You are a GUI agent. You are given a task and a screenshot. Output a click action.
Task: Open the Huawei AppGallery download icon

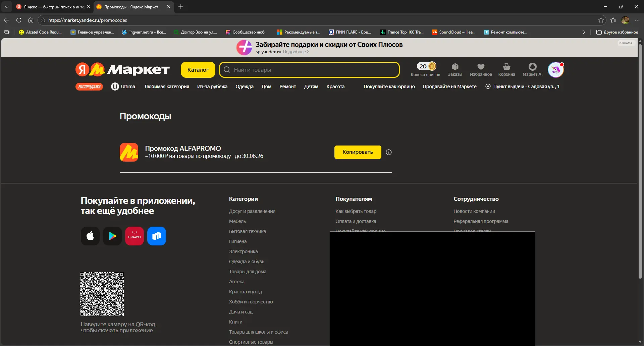tap(135, 236)
